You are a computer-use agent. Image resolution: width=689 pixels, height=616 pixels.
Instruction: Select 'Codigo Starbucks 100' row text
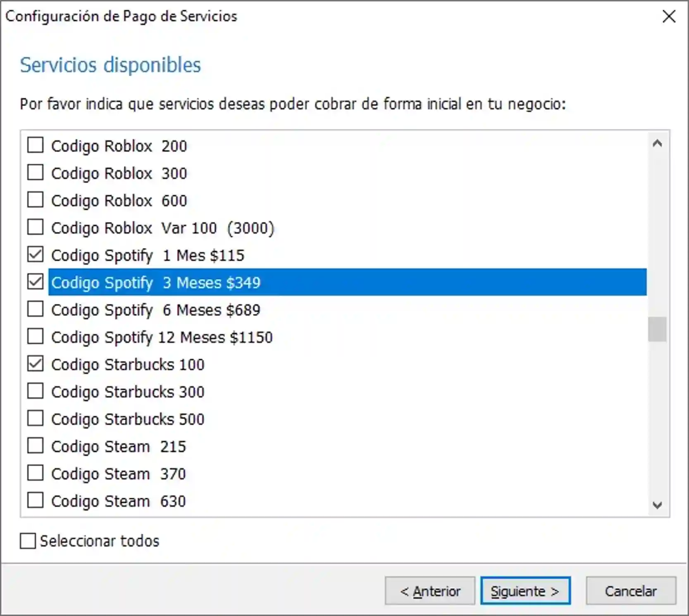point(128,365)
